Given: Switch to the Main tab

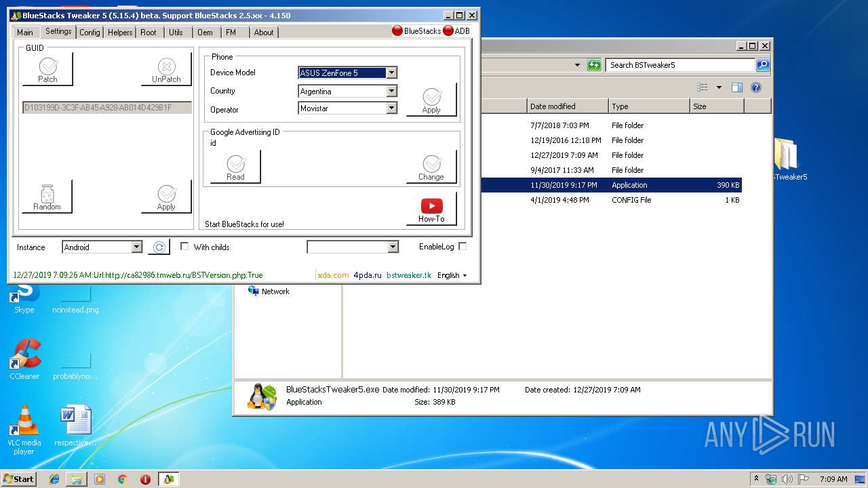Looking at the screenshot, I should click(x=25, y=33).
